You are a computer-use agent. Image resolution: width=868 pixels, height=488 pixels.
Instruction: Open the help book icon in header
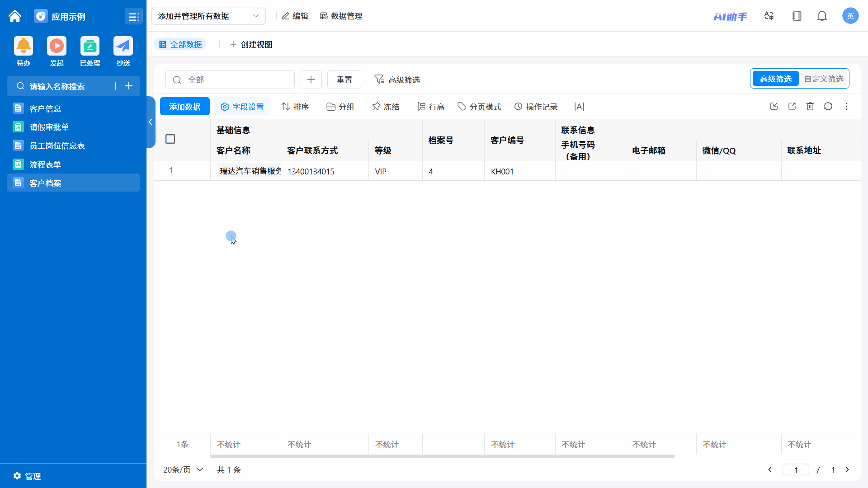(797, 16)
